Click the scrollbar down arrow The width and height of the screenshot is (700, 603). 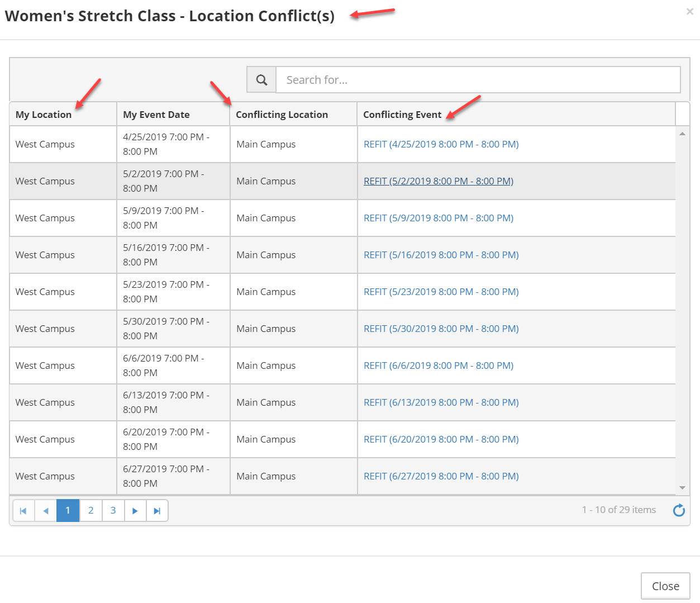click(x=682, y=487)
